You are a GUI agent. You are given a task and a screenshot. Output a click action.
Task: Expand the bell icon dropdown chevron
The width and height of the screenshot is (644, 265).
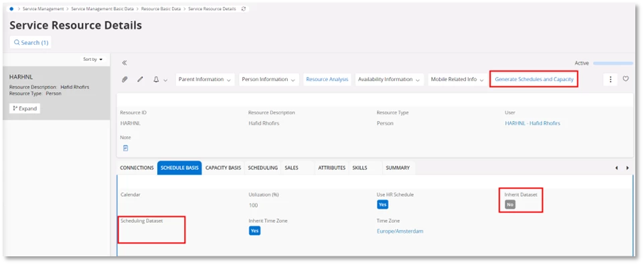[x=165, y=80]
